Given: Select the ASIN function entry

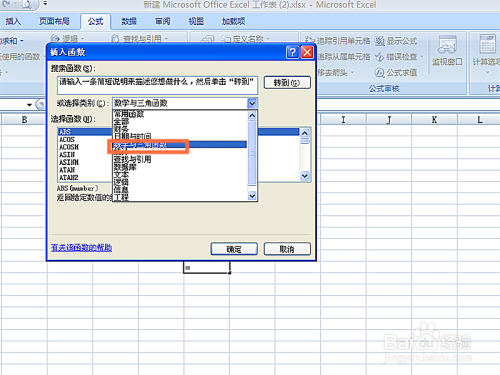Looking at the screenshot, I should pyautogui.click(x=85, y=155).
